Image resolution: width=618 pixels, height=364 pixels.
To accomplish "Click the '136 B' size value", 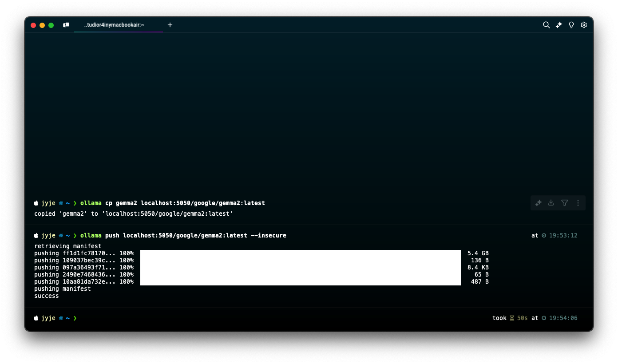I will 480,261.
